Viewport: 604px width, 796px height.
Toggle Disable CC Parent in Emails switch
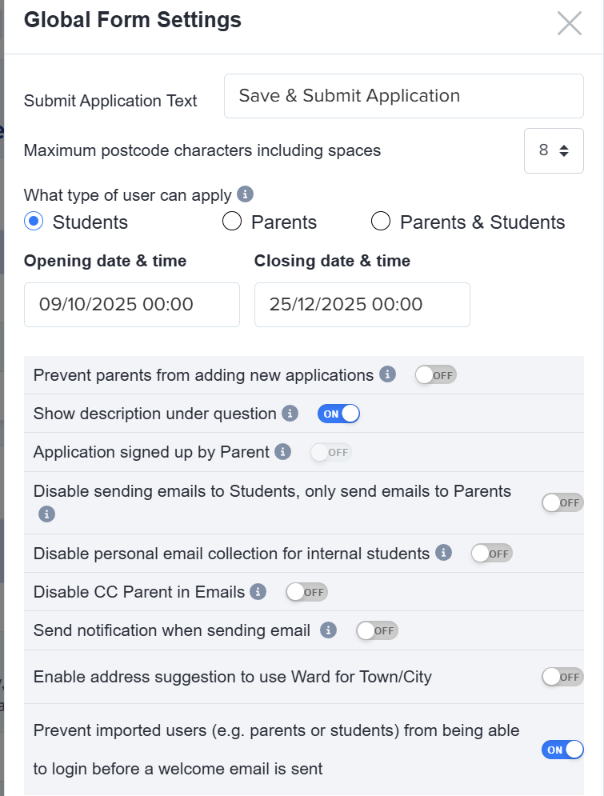307,592
